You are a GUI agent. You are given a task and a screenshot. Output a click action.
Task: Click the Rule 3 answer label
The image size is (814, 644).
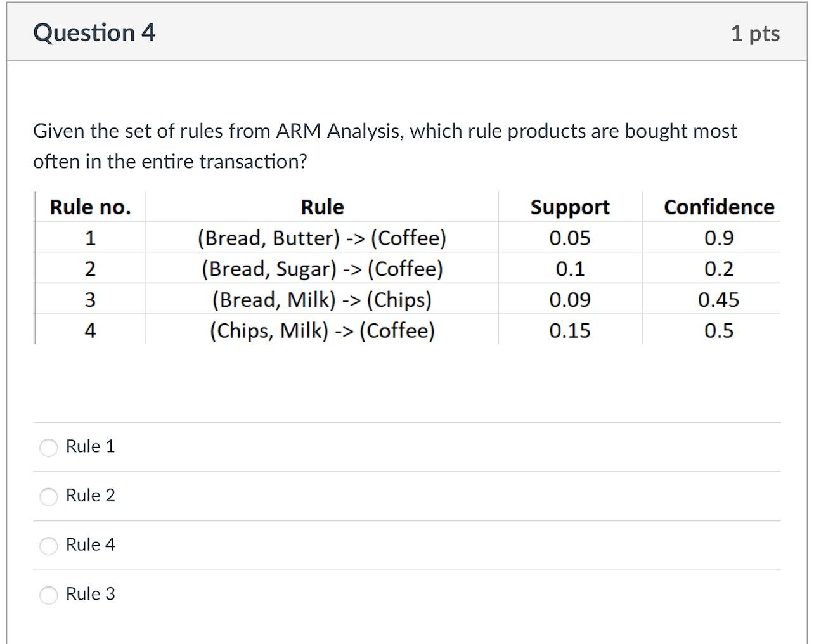90,594
